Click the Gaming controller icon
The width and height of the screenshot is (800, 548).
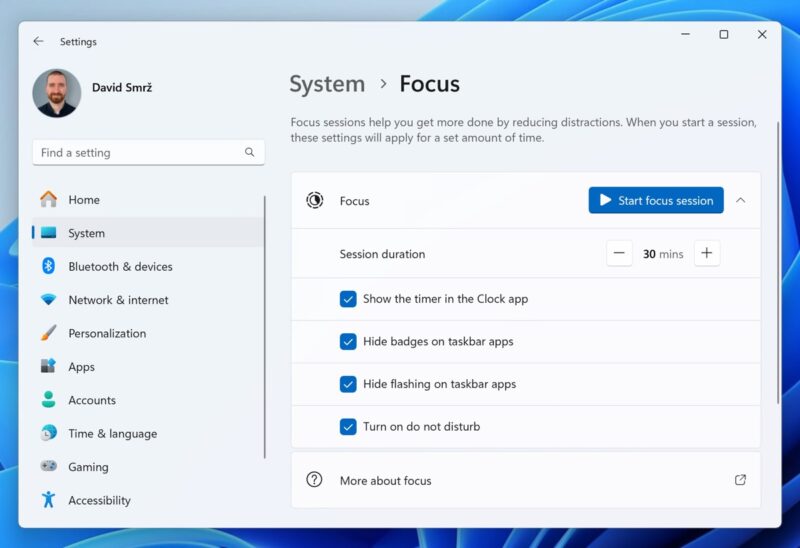tap(48, 466)
